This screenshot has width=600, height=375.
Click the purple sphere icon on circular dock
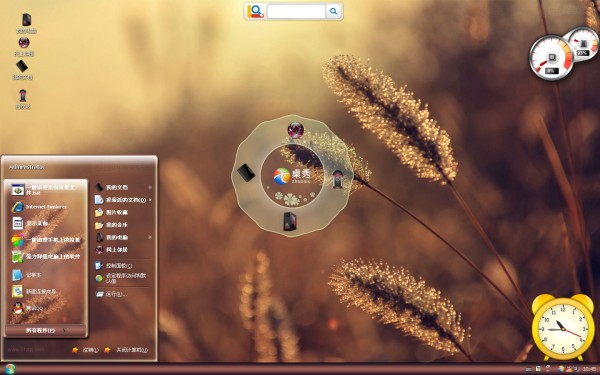point(295,130)
